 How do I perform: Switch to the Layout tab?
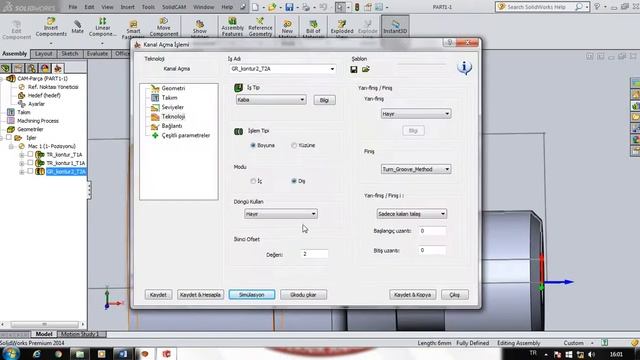tap(43, 53)
